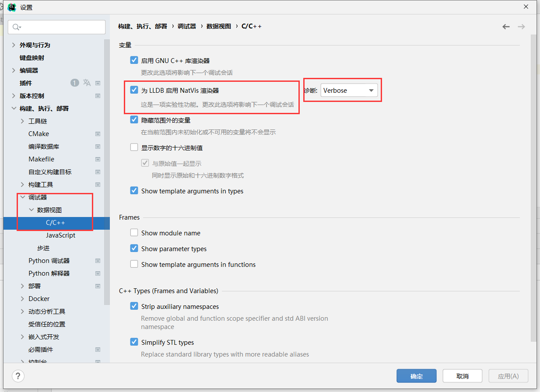Disable the Simplify STL types option
Image resolution: width=540 pixels, height=392 pixels.
(134, 342)
